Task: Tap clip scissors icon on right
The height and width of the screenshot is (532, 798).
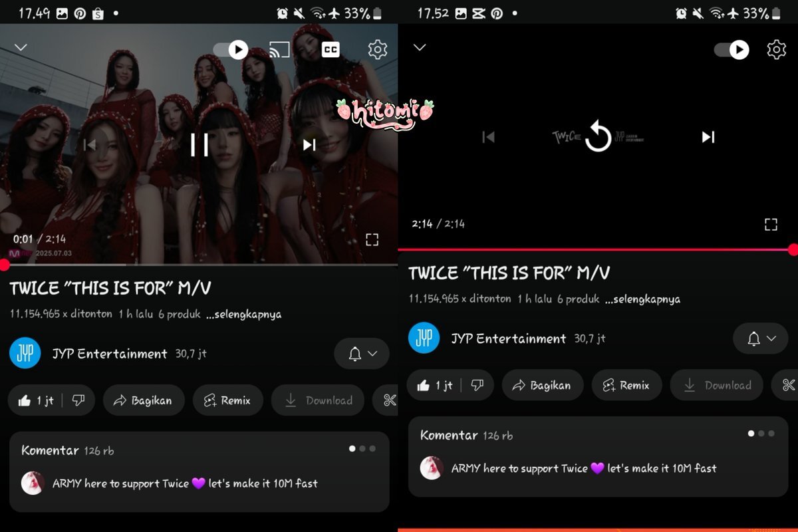Action: point(789,385)
